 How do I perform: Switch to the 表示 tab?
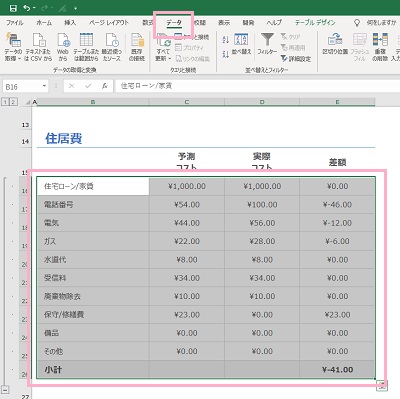pos(224,23)
